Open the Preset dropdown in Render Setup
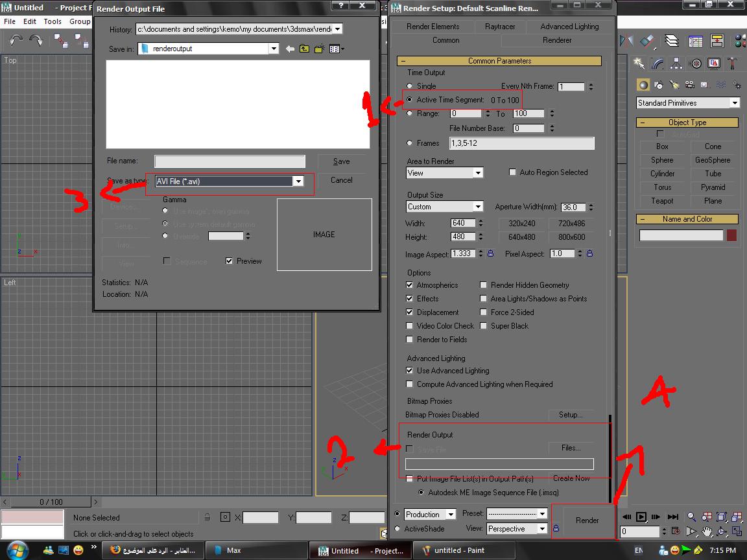Image resolution: width=747 pixels, height=560 pixels. point(542,513)
